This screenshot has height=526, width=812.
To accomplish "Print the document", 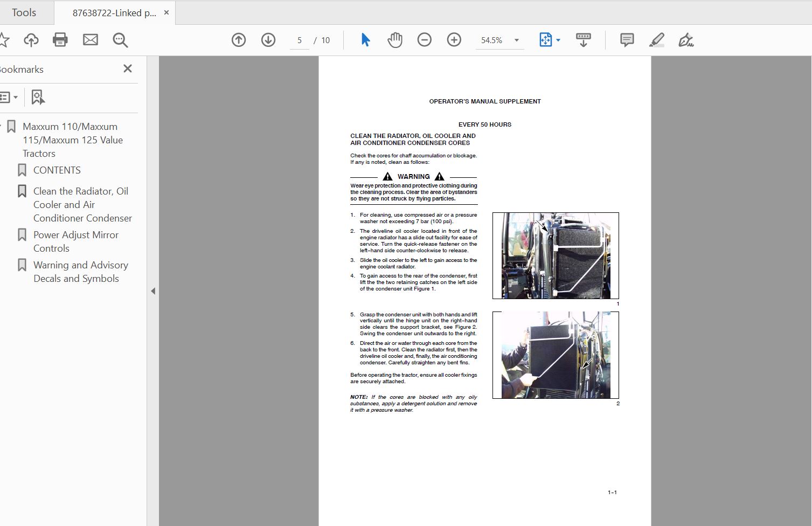I will click(x=60, y=40).
